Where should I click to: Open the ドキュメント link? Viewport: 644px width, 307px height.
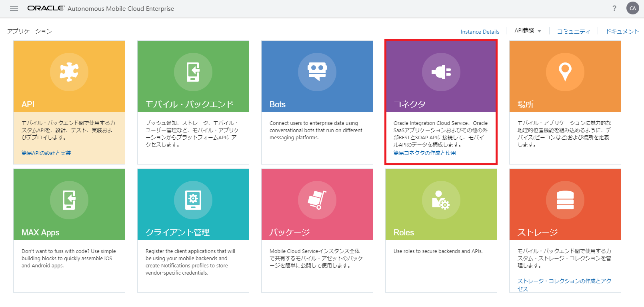click(622, 31)
